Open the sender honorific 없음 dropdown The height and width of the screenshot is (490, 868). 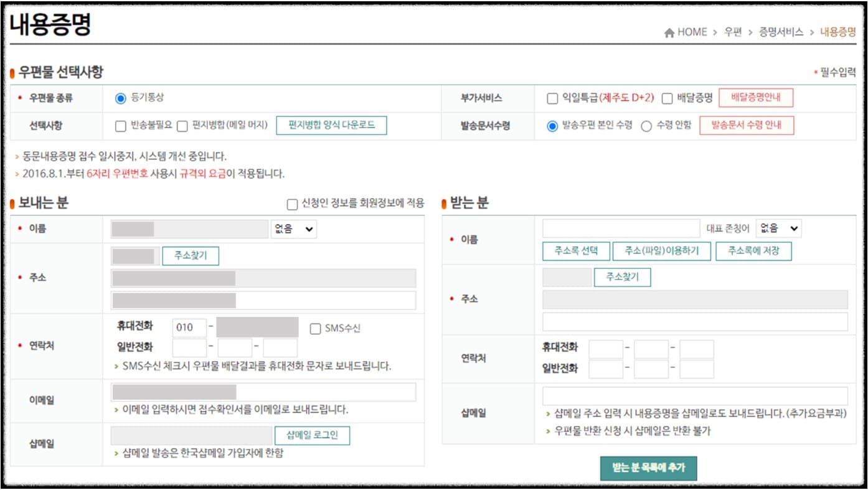pyautogui.click(x=293, y=229)
